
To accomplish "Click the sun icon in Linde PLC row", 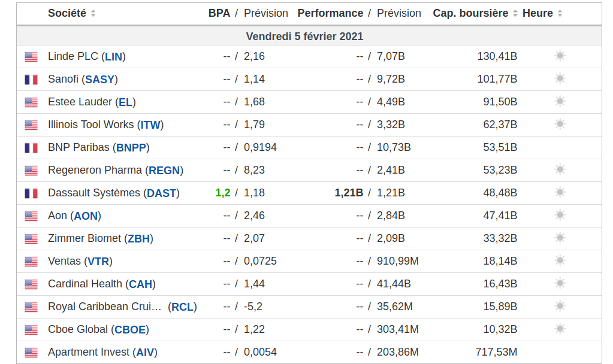I will [x=560, y=56].
